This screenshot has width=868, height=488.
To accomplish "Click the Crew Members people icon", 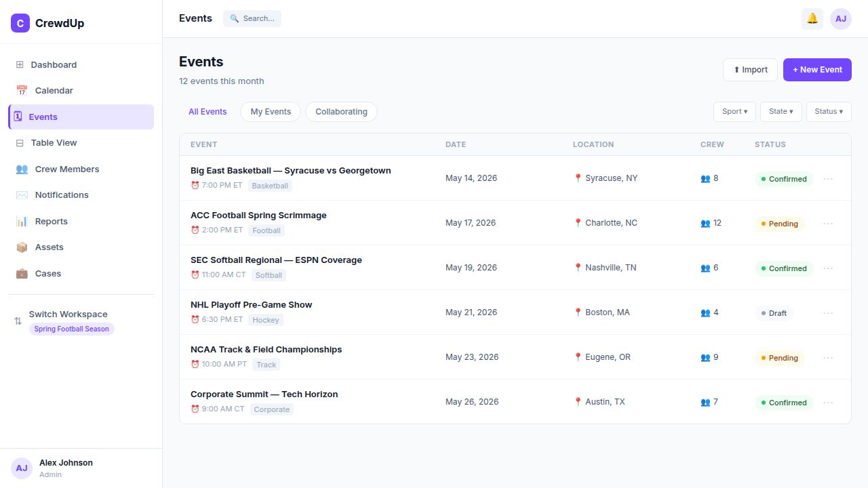I will [22, 169].
